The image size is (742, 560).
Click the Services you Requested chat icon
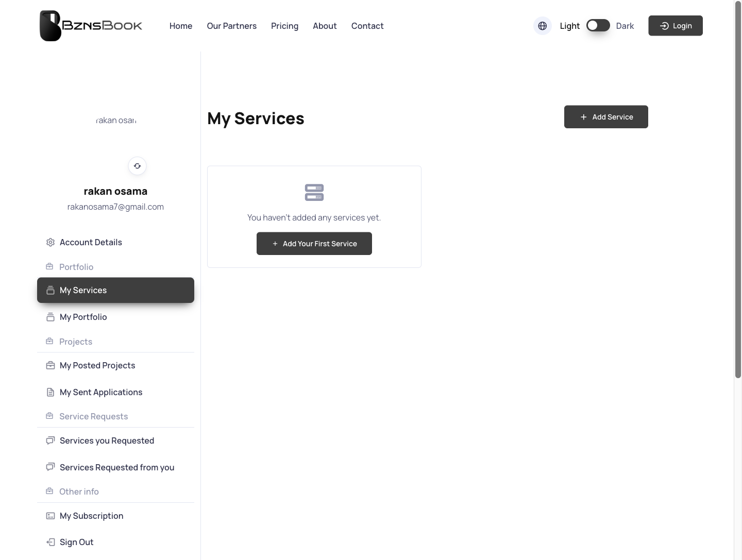point(50,440)
